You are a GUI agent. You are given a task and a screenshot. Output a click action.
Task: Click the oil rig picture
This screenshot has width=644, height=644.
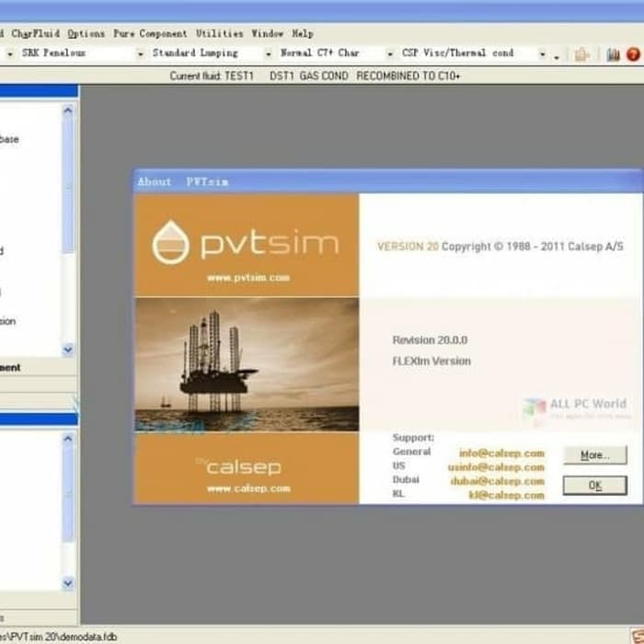point(247,364)
